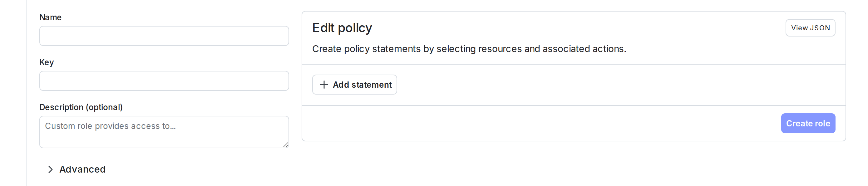Submit the form with Create role

[x=808, y=123]
